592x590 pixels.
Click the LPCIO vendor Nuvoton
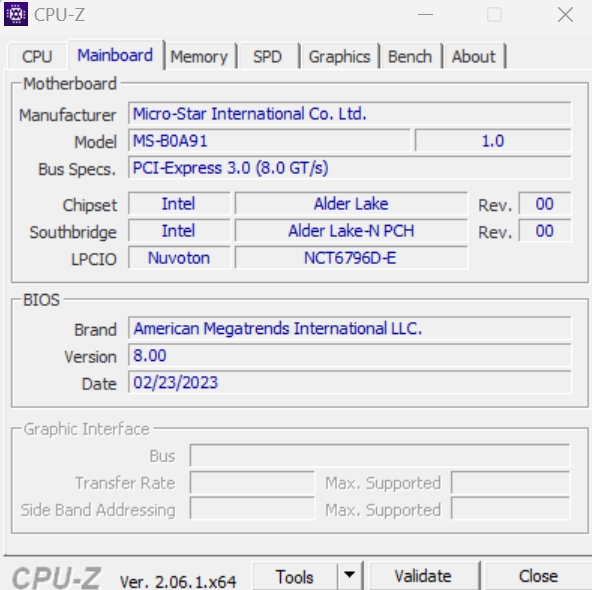point(179,258)
